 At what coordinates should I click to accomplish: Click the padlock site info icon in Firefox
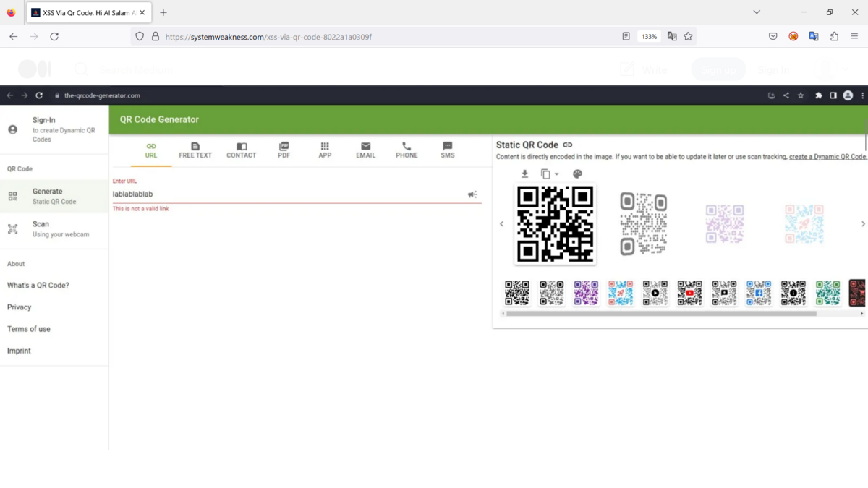pos(155,36)
